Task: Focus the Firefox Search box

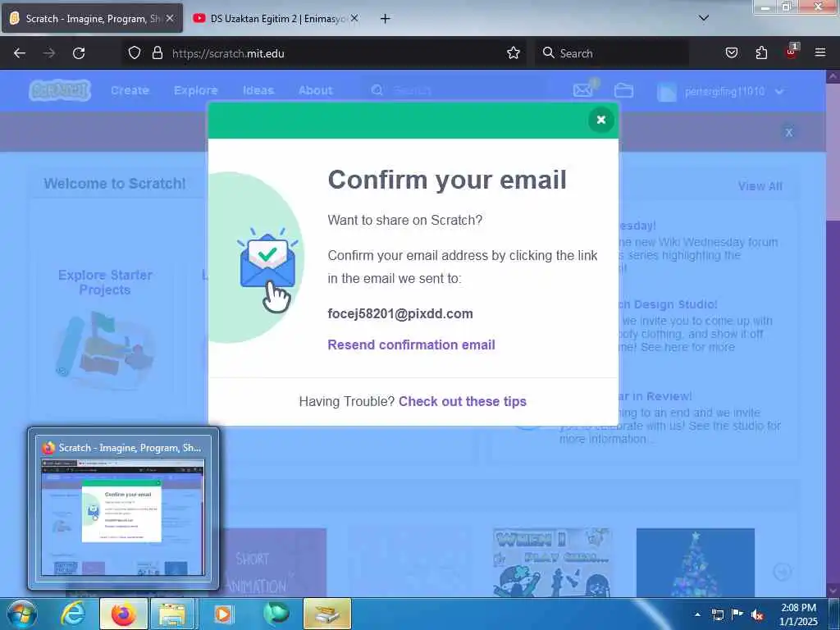Action: pos(611,53)
